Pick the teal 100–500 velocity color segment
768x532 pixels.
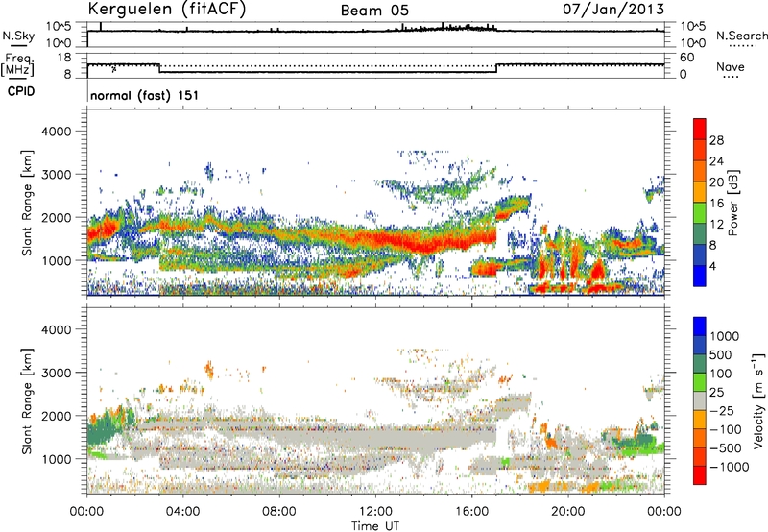click(700, 364)
